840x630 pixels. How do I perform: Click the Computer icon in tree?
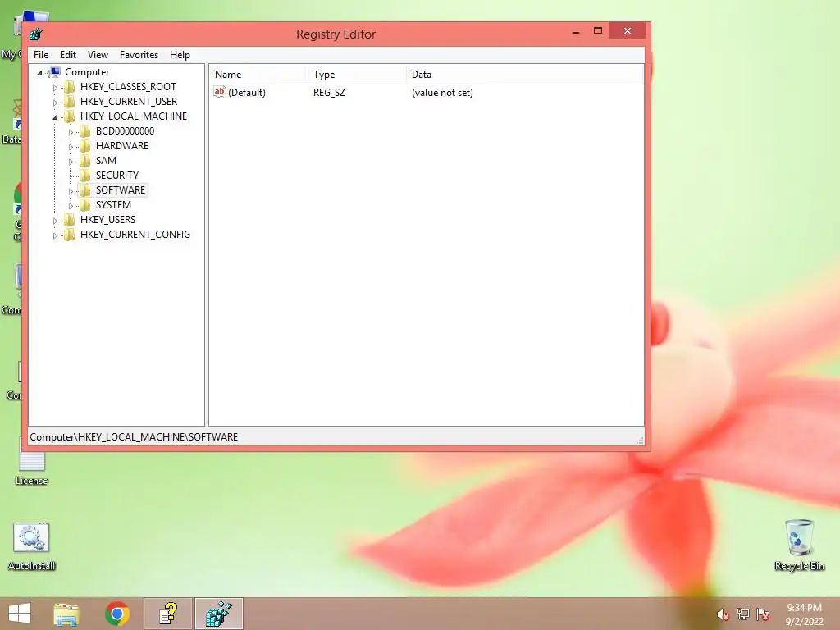[53, 72]
